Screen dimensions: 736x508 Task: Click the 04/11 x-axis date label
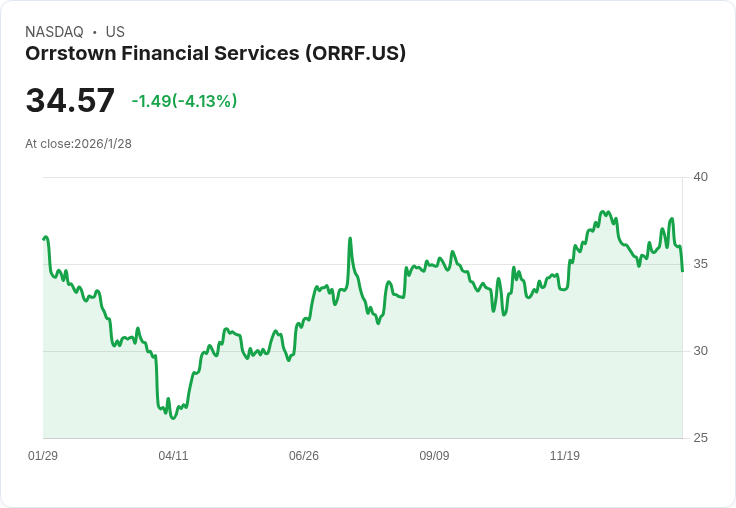pos(173,455)
